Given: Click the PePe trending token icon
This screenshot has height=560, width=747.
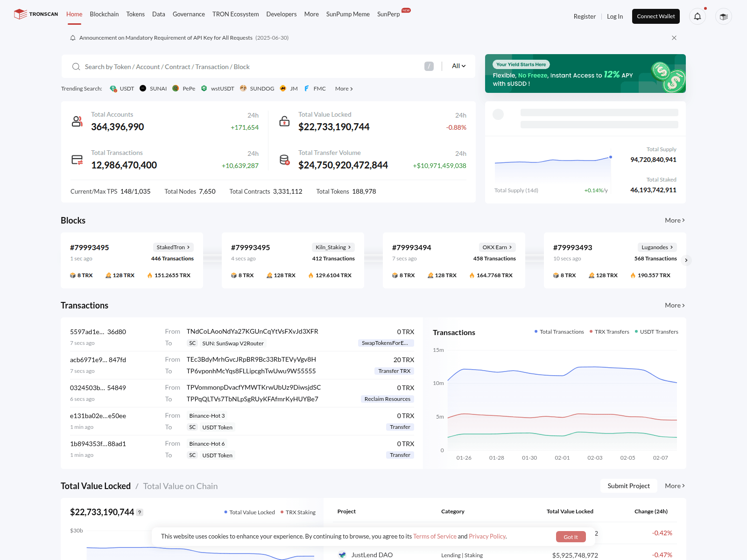Looking at the screenshot, I should click(x=176, y=88).
